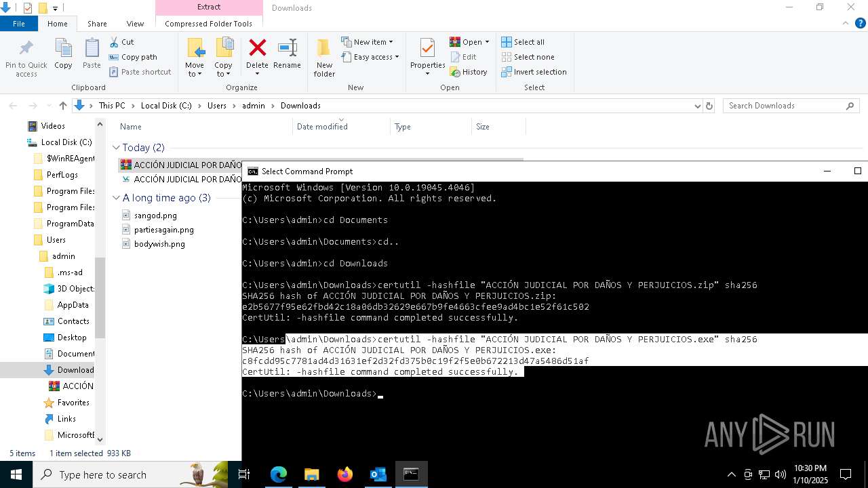Open Videos in the navigation pane
Screen dimensions: 868x488
pyautogui.click(x=53, y=126)
